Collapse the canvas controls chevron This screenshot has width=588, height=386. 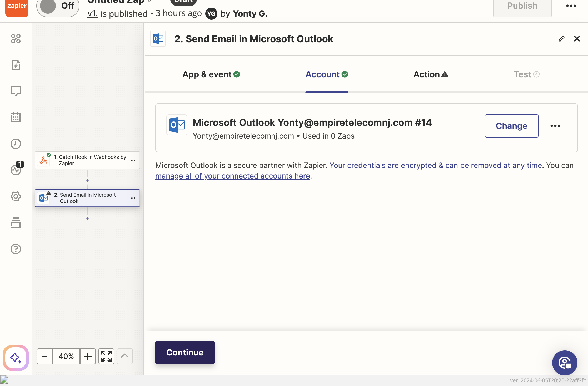(125, 356)
